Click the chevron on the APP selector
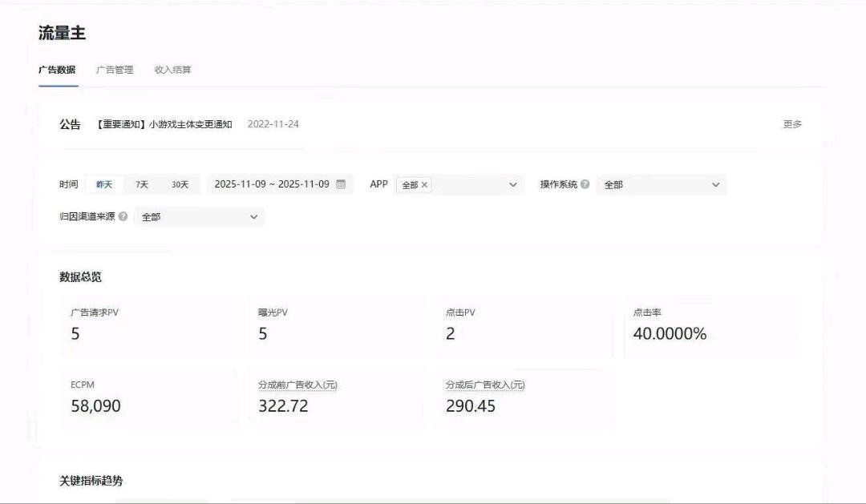Image resolution: width=866 pixels, height=504 pixels. 513,183
